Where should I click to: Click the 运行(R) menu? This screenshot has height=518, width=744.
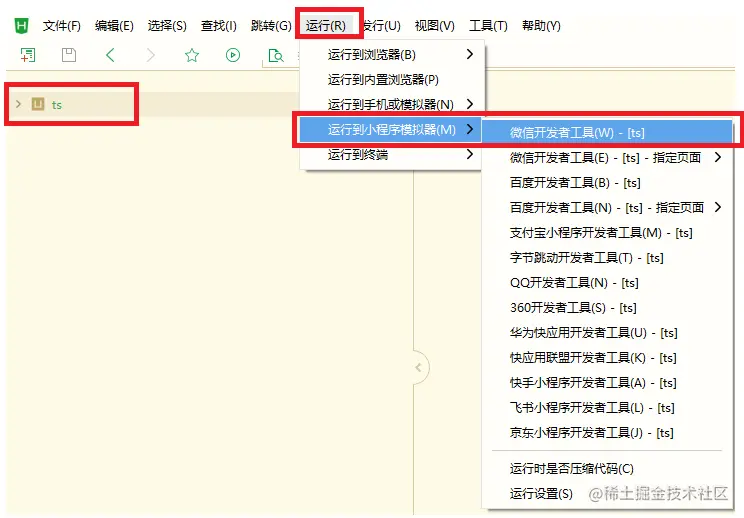click(326, 26)
